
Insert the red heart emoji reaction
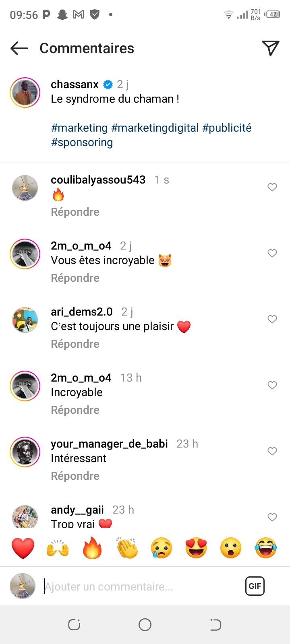pos(23,548)
